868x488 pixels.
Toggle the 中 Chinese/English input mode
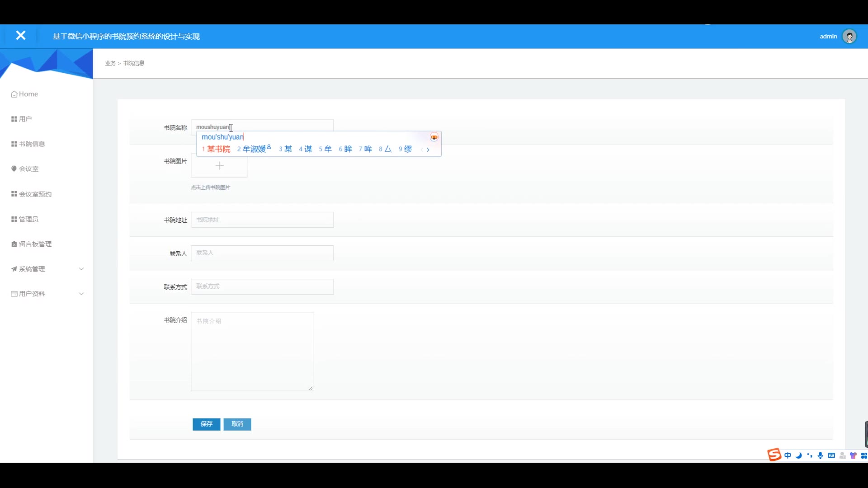pyautogui.click(x=788, y=455)
